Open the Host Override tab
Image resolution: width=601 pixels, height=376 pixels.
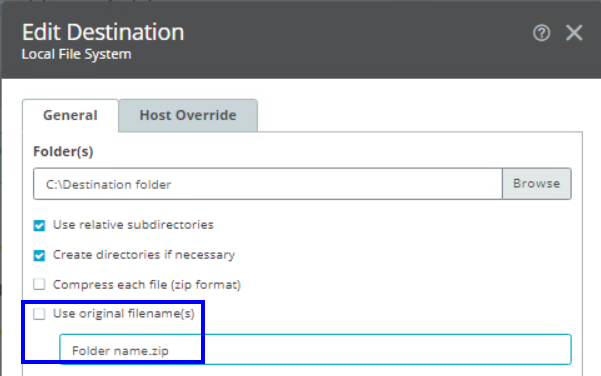coord(188,115)
